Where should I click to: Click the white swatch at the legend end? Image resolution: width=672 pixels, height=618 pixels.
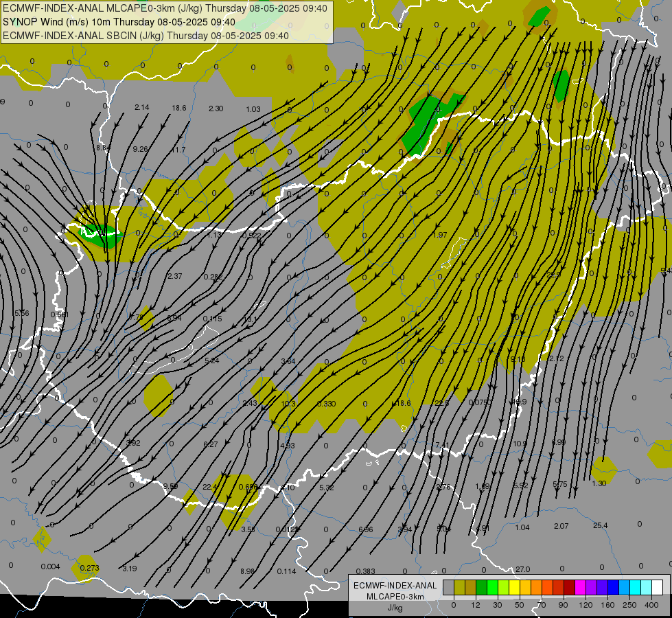click(x=657, y=587)
